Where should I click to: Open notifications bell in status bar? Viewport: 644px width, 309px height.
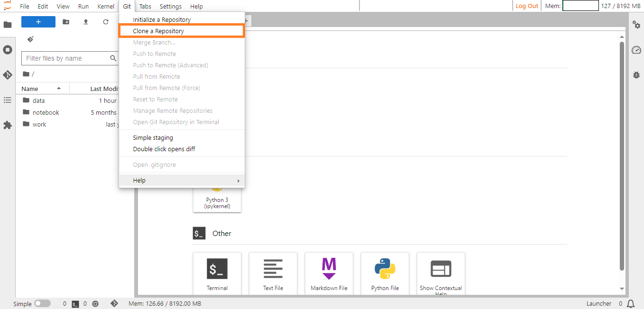(x=631, y=304)
